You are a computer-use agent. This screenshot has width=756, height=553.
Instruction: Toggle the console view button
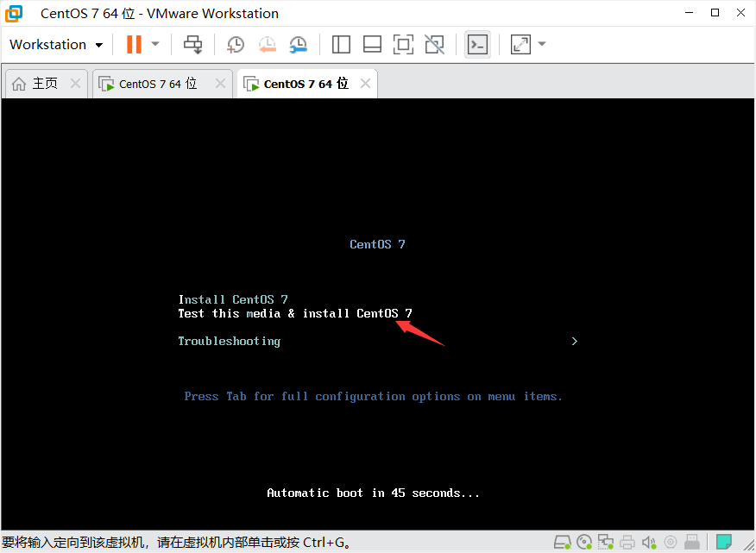477,45
